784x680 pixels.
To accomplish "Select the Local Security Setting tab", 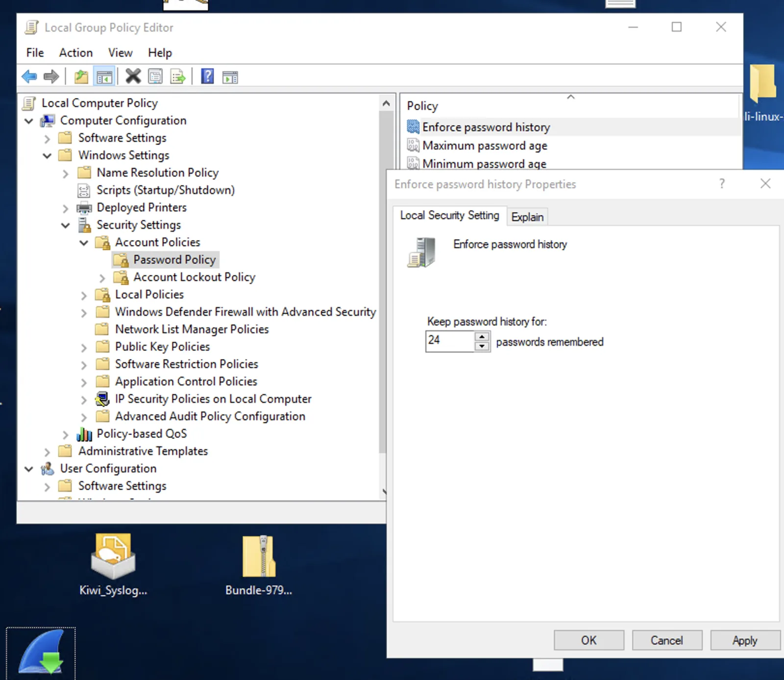I will [x=449, y=215].
